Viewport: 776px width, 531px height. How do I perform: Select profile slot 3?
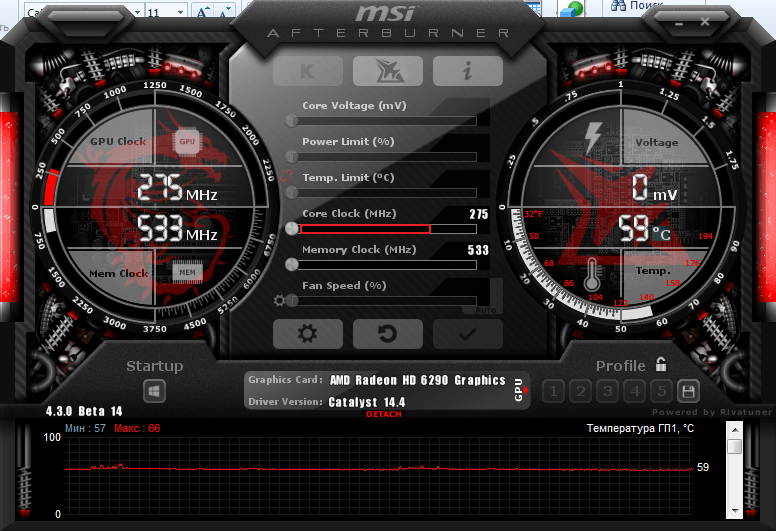(x=607, y=391)
